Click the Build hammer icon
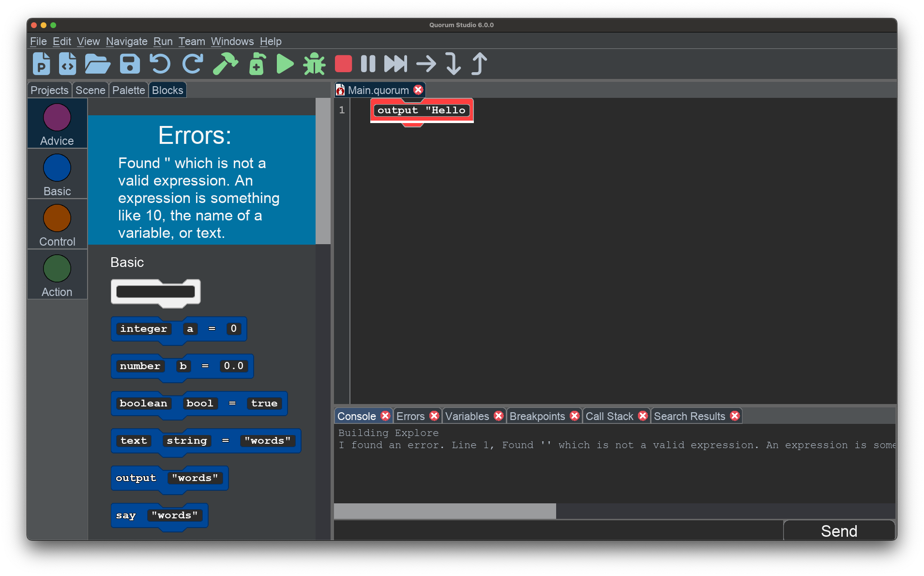The image size is (924, 576). click(225, 64)
